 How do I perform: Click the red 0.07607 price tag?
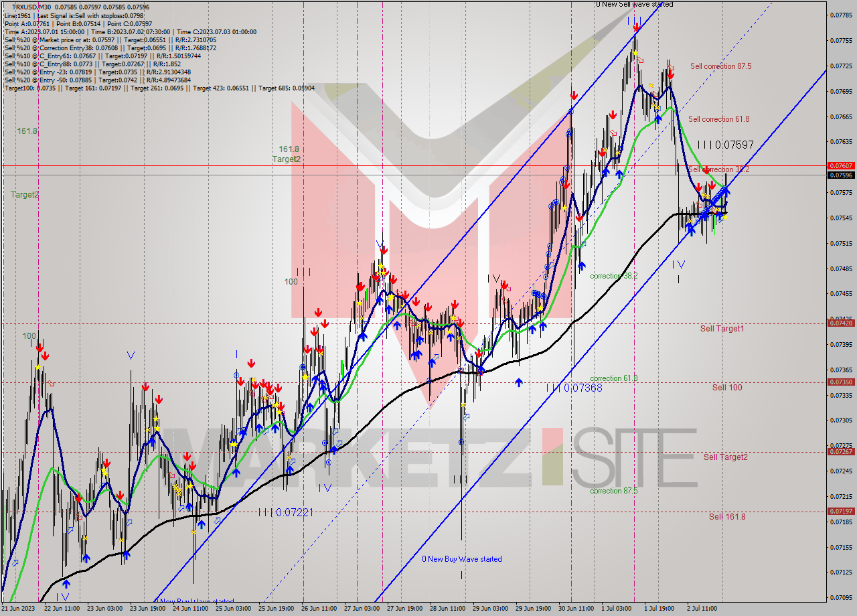(x=841, y=165)
